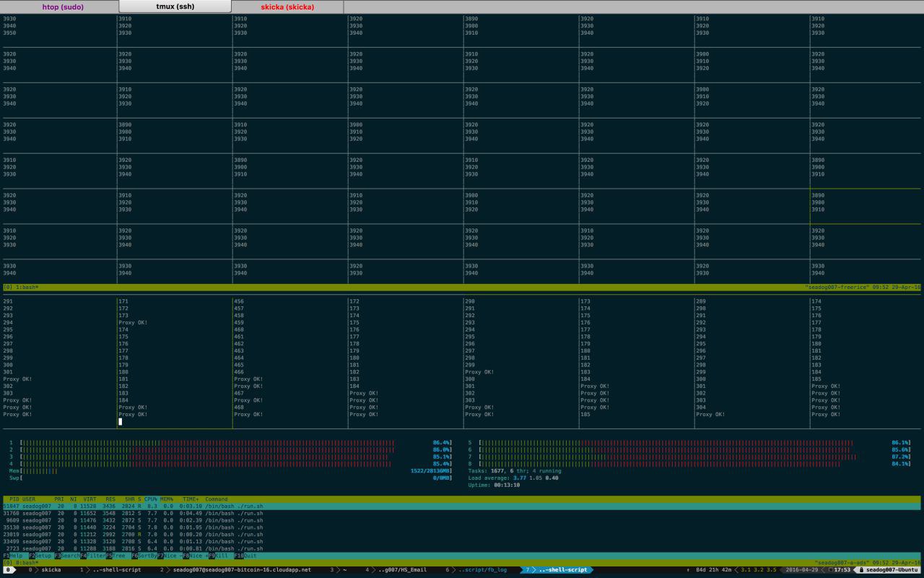Click the value 3950 in first pane

click(9, 33)
